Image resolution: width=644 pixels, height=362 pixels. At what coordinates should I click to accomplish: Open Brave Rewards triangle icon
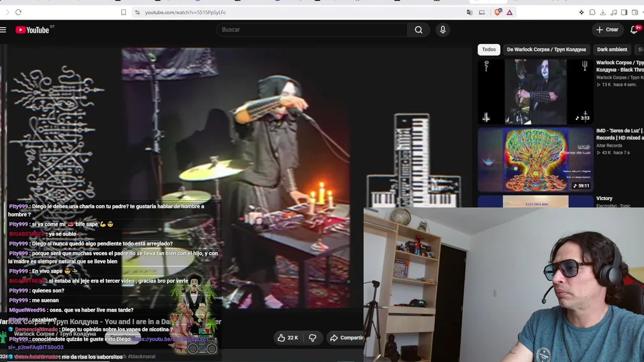click(510, 12)
